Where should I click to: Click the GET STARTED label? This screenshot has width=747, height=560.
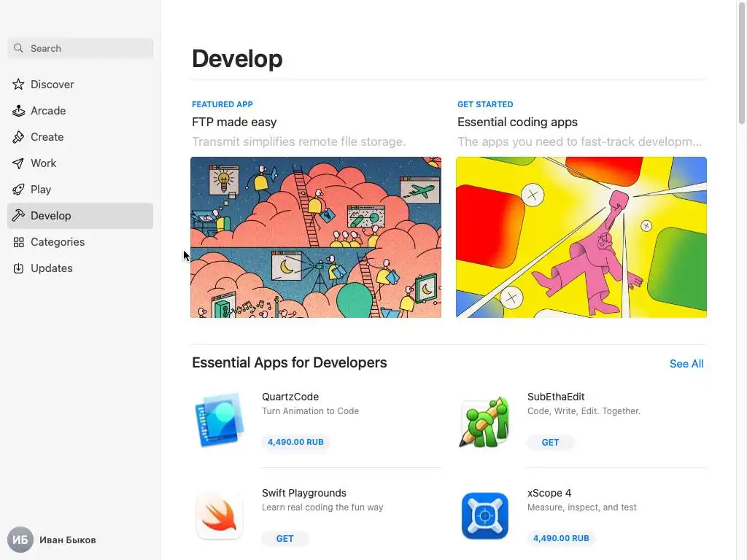[x=485, y=104]
